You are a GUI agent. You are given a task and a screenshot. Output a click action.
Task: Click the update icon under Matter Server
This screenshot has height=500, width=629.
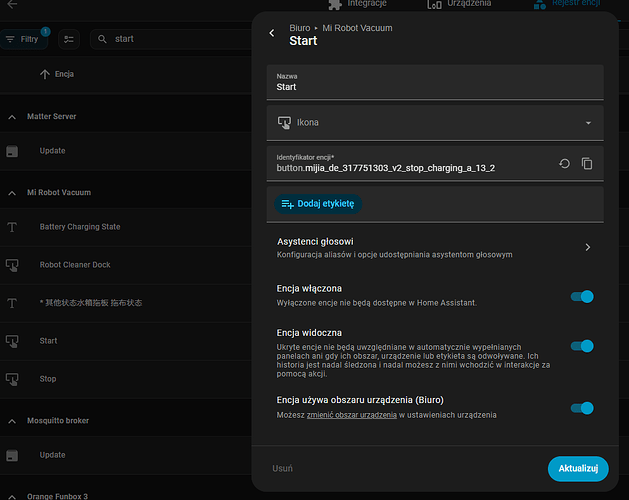12,151
